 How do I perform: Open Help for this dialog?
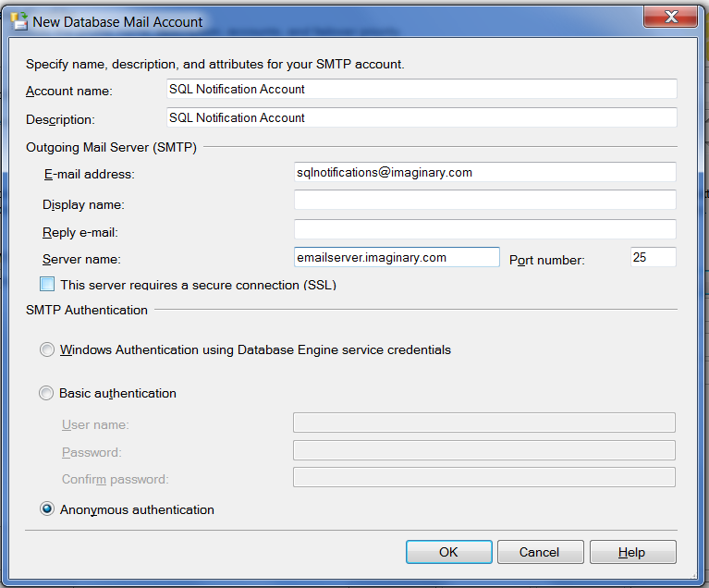[632, 552]
